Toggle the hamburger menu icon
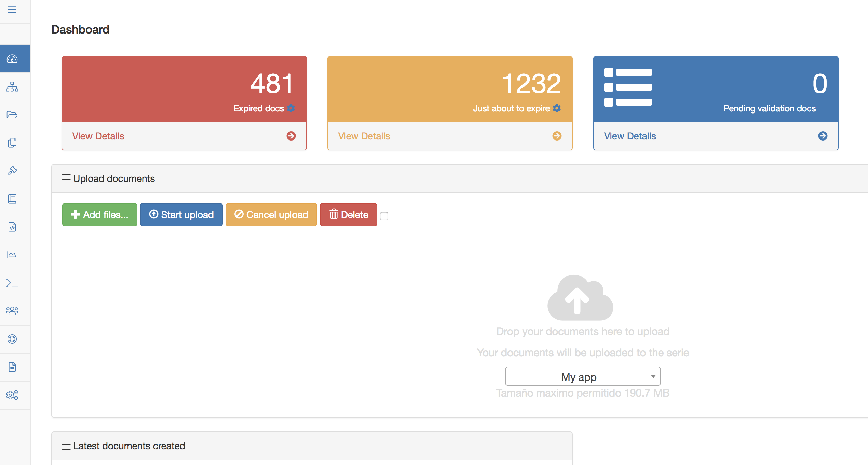This screenshot has height=465, width=868. click(12, 9)
